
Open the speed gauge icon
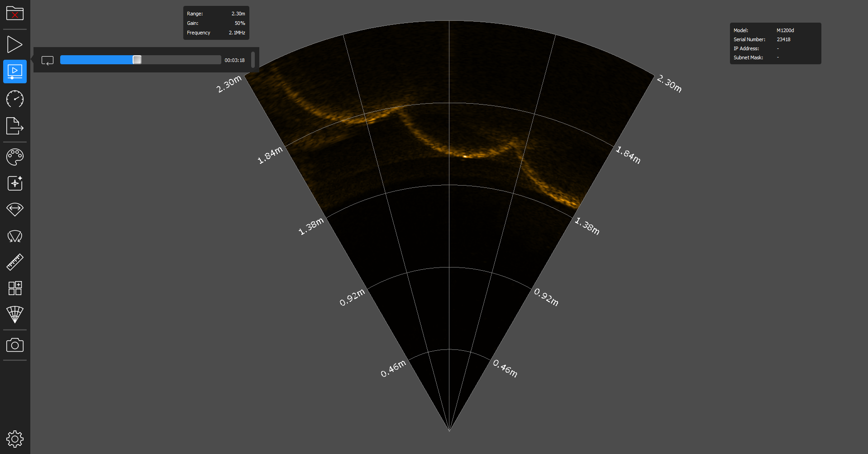click(15, 99)
